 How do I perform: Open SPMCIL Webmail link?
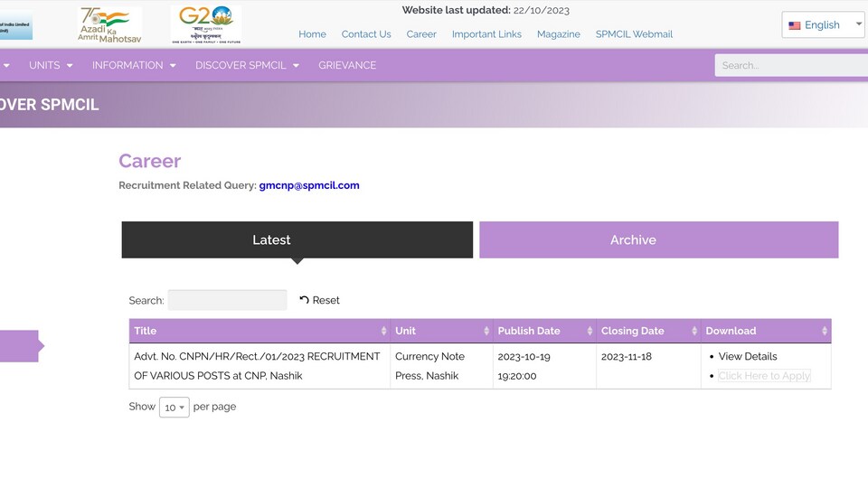pyautogui.click(x=634, y=34)
